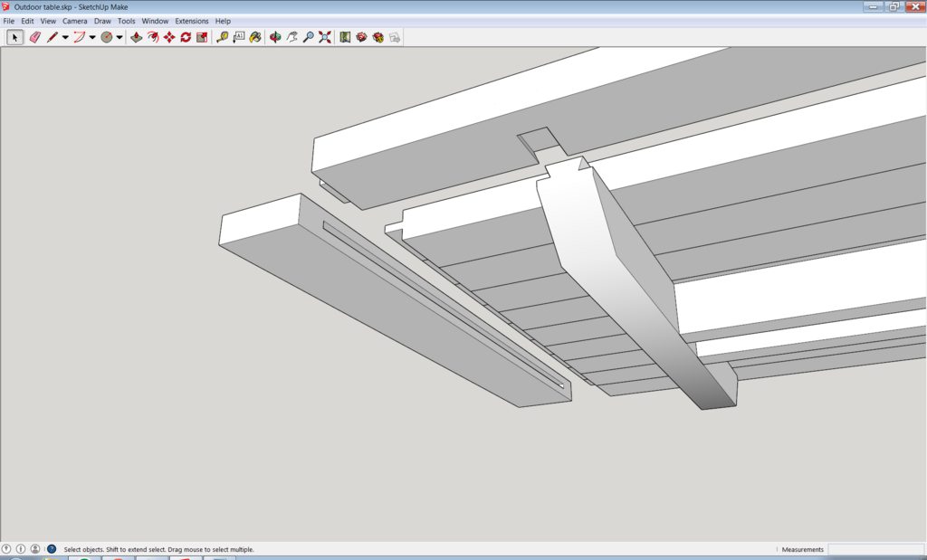Select the Arc drawing tool
Screen dimensions: 927x560
79,37
